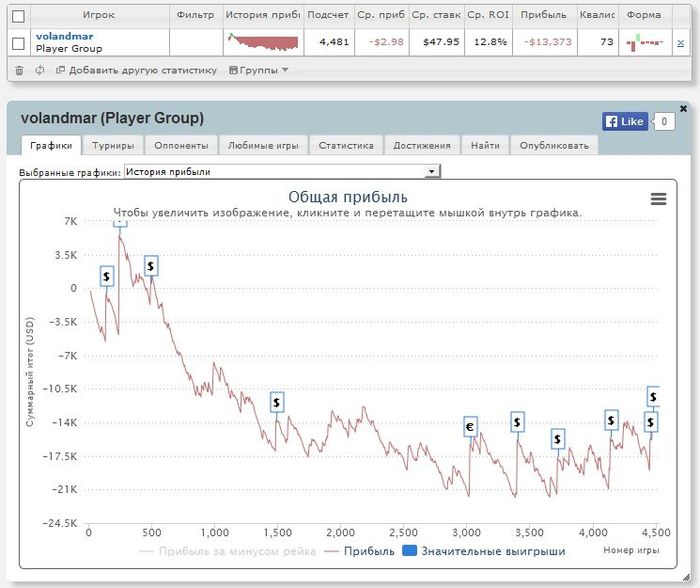Sort by the Фильтр column header

pos(196,15)
